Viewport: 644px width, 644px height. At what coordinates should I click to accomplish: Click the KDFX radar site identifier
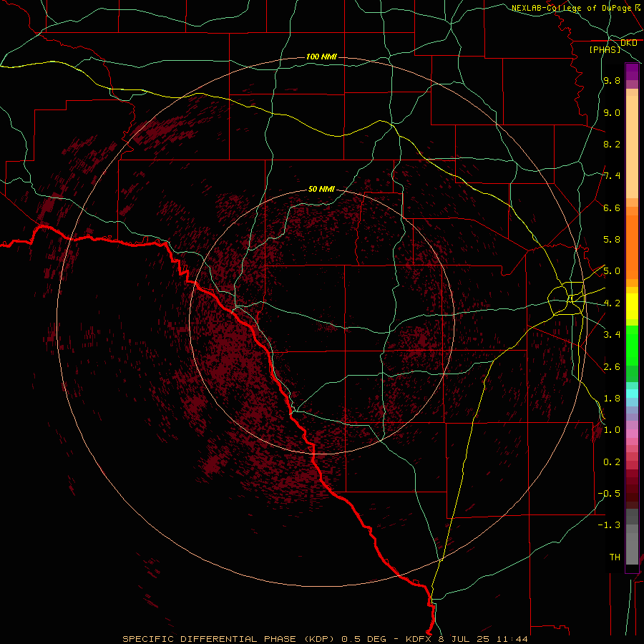click(419, 639)
